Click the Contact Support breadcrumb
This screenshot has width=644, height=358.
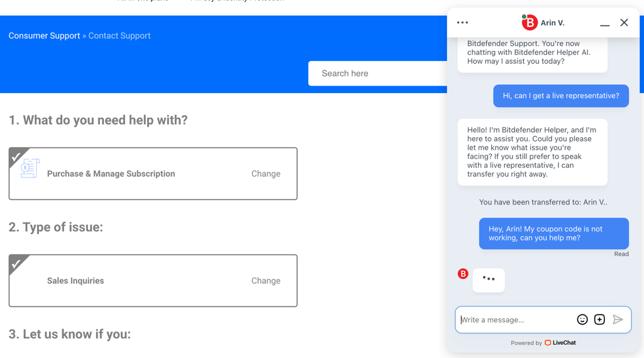click(119, 36)
